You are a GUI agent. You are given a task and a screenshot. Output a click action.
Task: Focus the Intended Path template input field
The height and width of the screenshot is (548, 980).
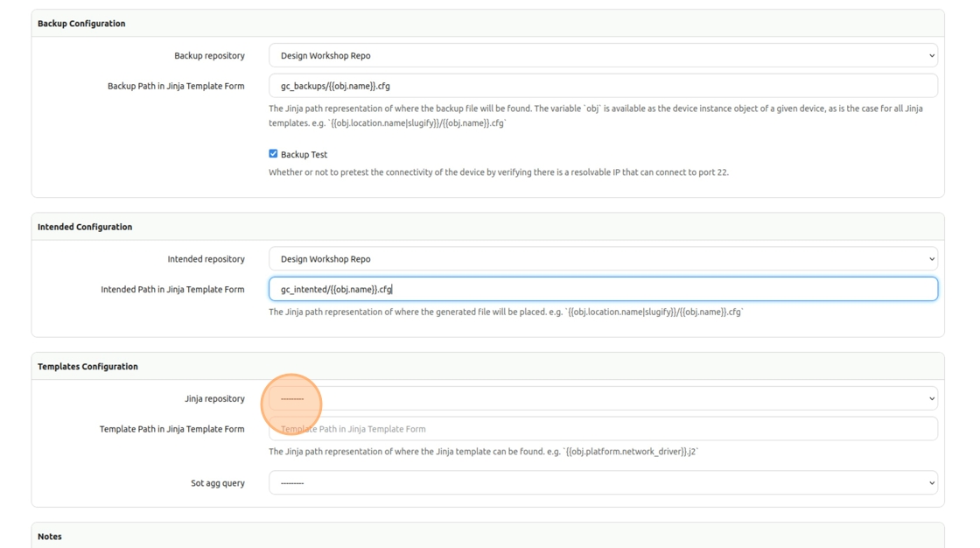[x=603, y=289]
